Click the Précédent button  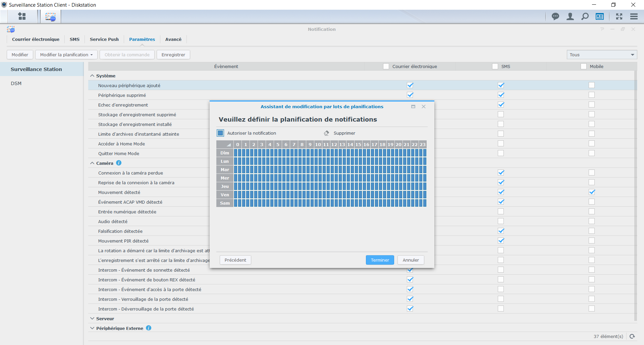click(235, 260)
